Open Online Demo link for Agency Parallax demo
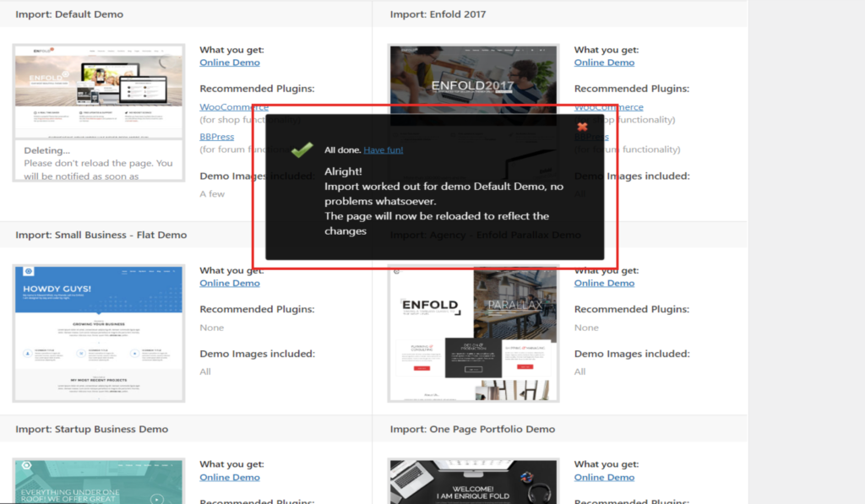Viewport: 865px width, 504px height. (604, 283)
